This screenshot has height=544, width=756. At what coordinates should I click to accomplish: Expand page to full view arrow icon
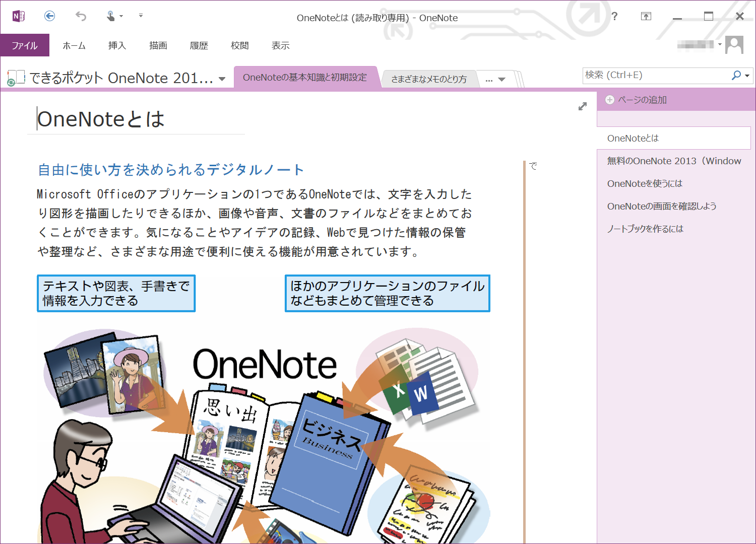(583, 106)
